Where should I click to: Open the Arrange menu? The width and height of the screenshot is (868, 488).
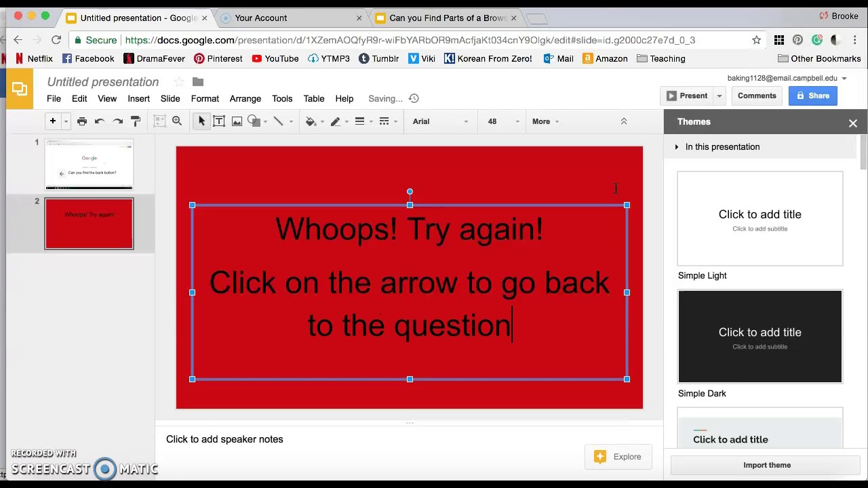tap(245, 98)
